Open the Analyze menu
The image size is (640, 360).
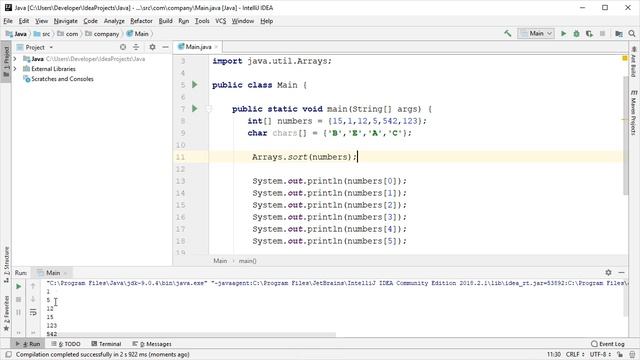pyautogui.click(x=114, y=21)
